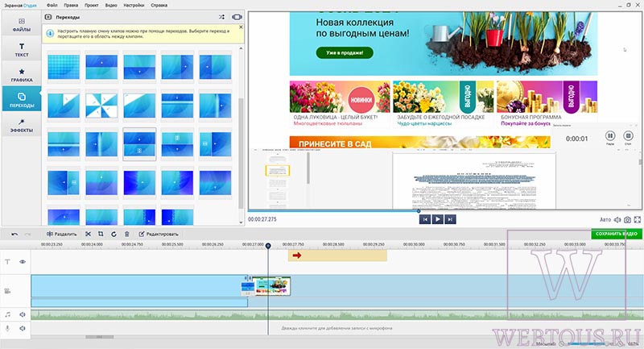Viewport: 644px width, 349px height.
Task: Open the Настройки menu
Action: click(x=134, y=6)
